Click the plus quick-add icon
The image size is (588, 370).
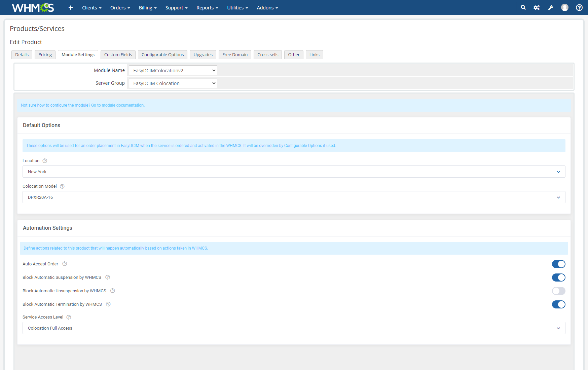(x=71, y=8)
